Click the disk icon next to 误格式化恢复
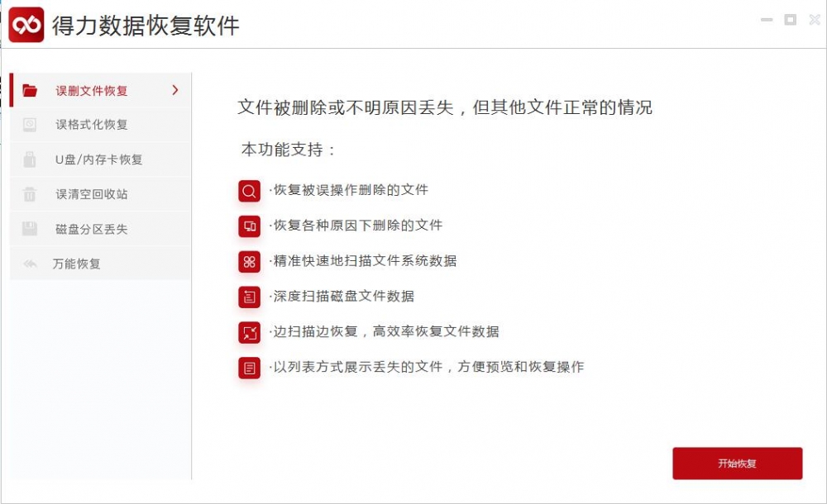827x504 pixels. pyautogui.click(x=30, y=125)
